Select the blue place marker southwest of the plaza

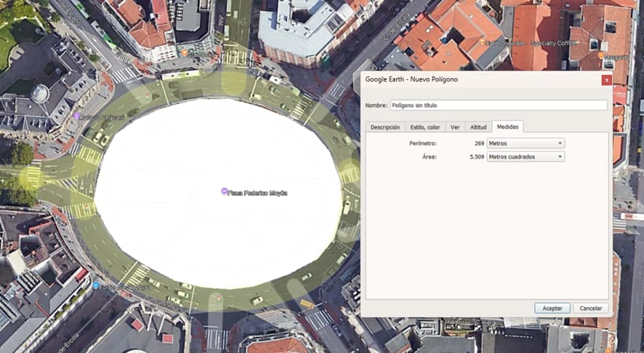tap(95, 285)
